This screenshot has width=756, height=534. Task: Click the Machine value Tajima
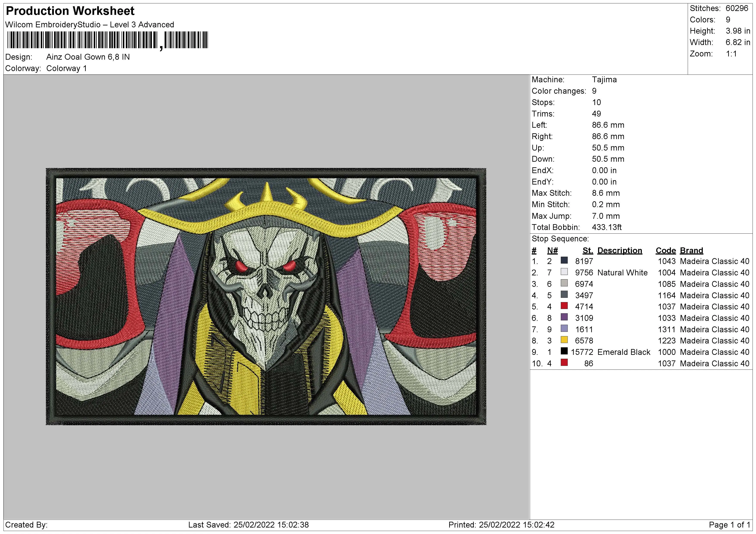pos(604,80)
